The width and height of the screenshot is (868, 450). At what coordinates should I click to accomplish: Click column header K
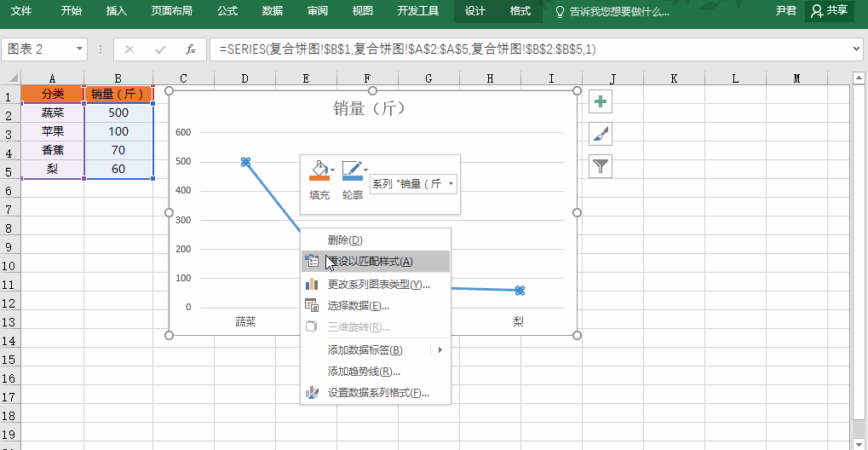pos(673,78)
